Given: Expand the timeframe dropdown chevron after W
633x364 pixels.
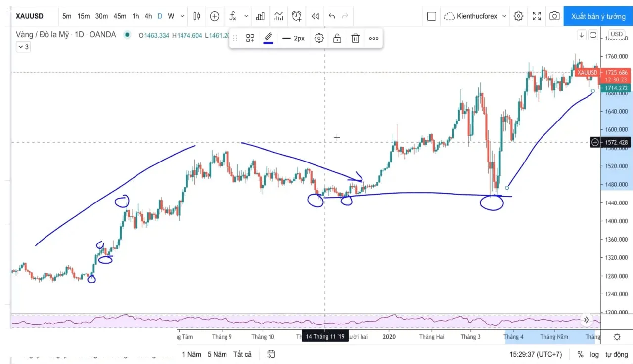Looking at the screenshot, I should point(182,16).
